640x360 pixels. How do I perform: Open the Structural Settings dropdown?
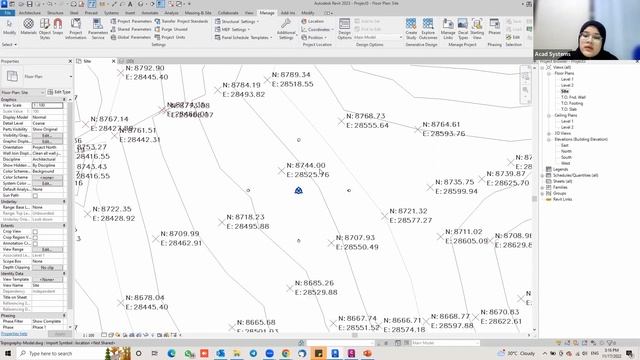(x=237, y=21)
